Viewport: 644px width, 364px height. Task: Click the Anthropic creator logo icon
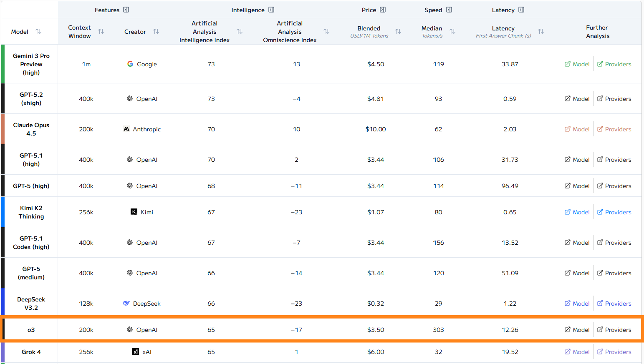[x=126, y=129]
